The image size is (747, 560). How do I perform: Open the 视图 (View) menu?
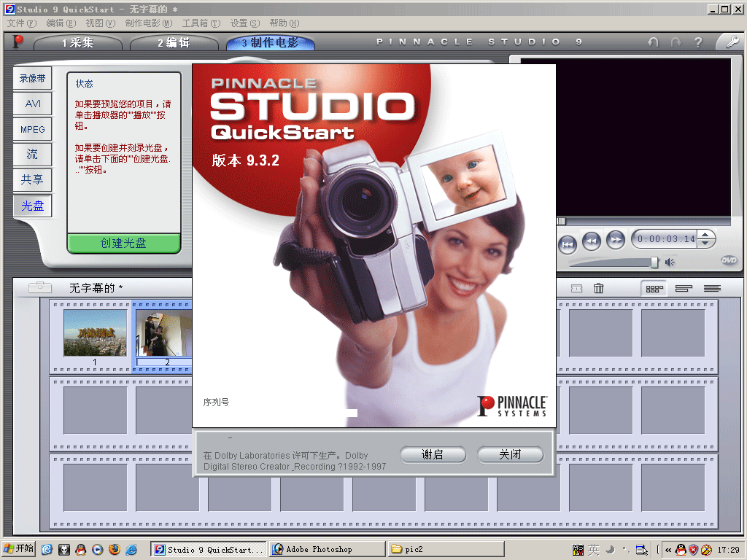pos(101,23)
